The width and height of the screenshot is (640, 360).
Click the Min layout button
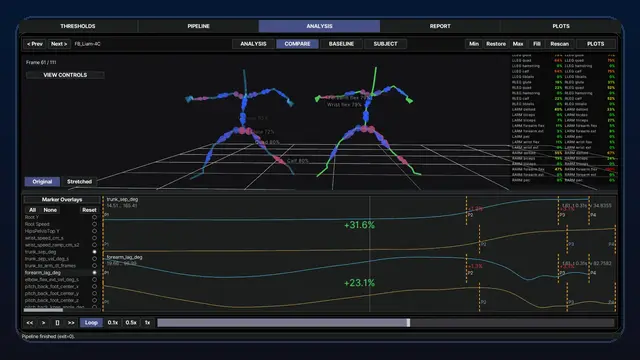coord(474,44)
